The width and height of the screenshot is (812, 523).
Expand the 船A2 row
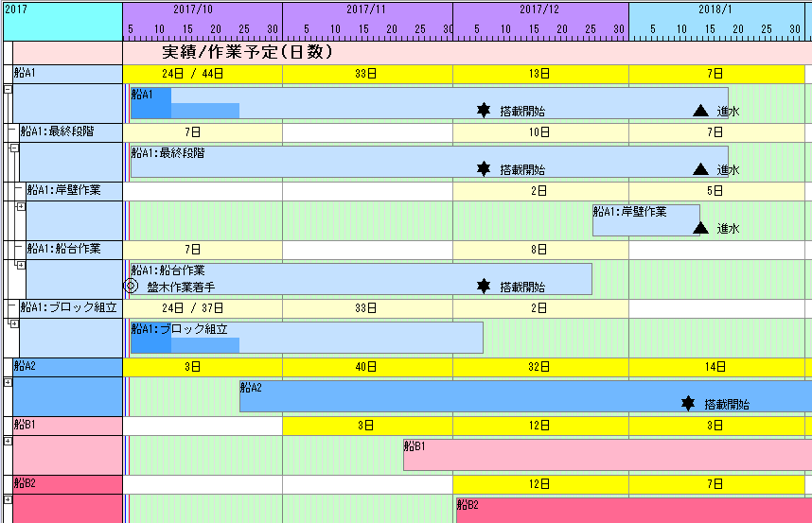coord(8,382)
